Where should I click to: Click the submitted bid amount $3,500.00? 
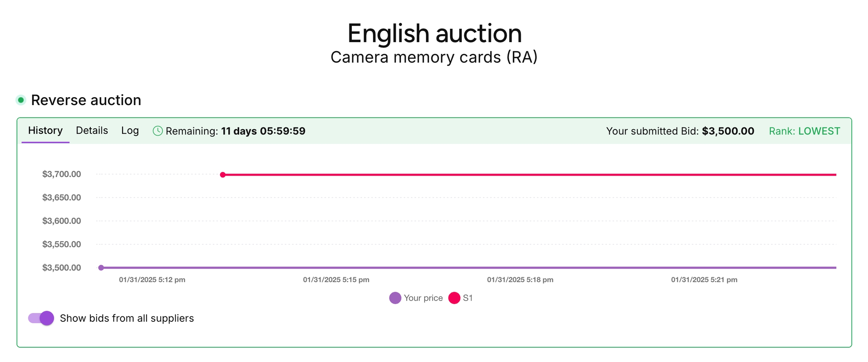click(x=728, y=131)
